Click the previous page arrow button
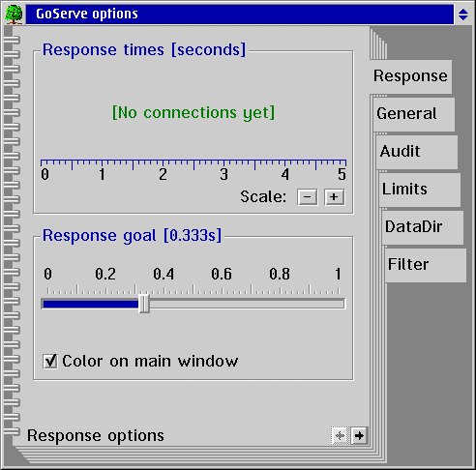 (340, 436)
